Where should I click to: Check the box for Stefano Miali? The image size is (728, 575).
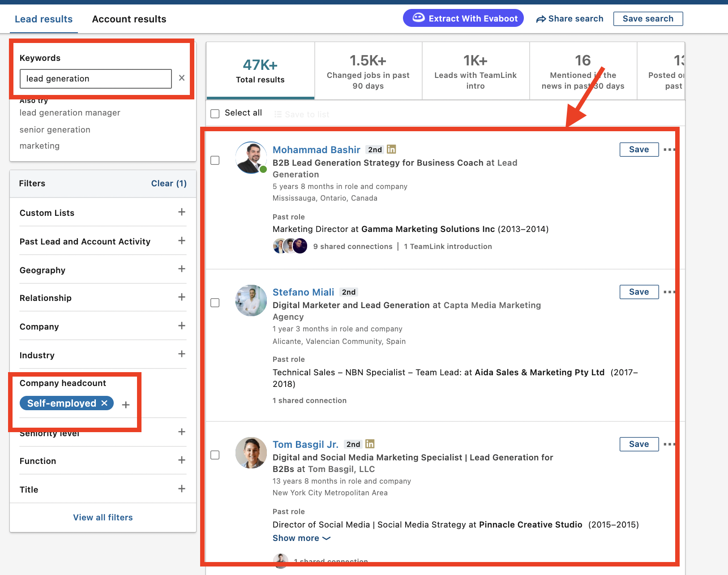(215, 303)
